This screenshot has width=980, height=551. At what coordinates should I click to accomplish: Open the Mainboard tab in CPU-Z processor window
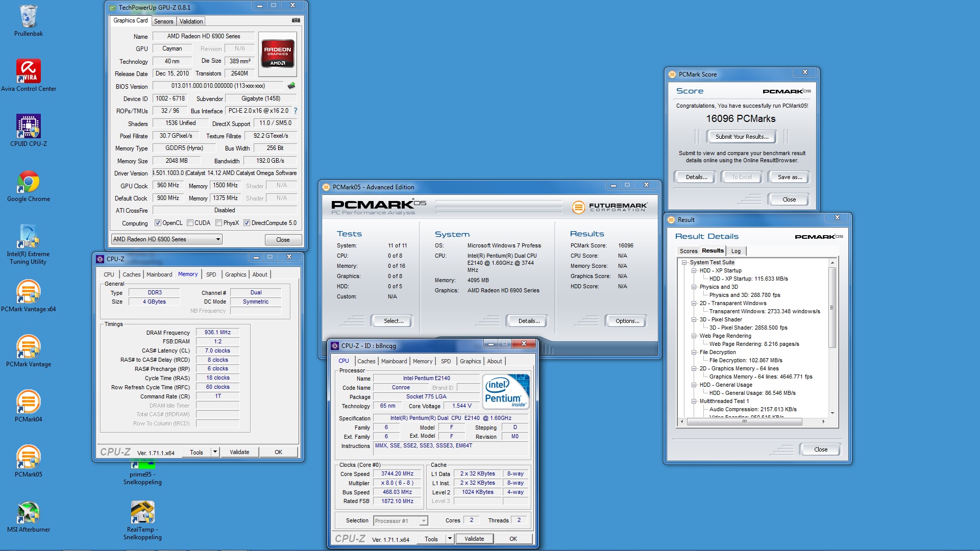[x=394, y=361]
